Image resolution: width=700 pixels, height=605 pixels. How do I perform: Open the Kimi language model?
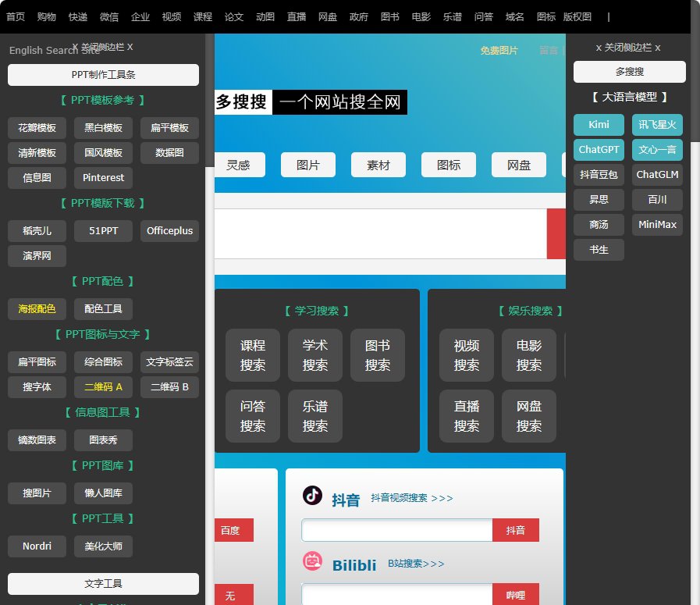(599, 125)
